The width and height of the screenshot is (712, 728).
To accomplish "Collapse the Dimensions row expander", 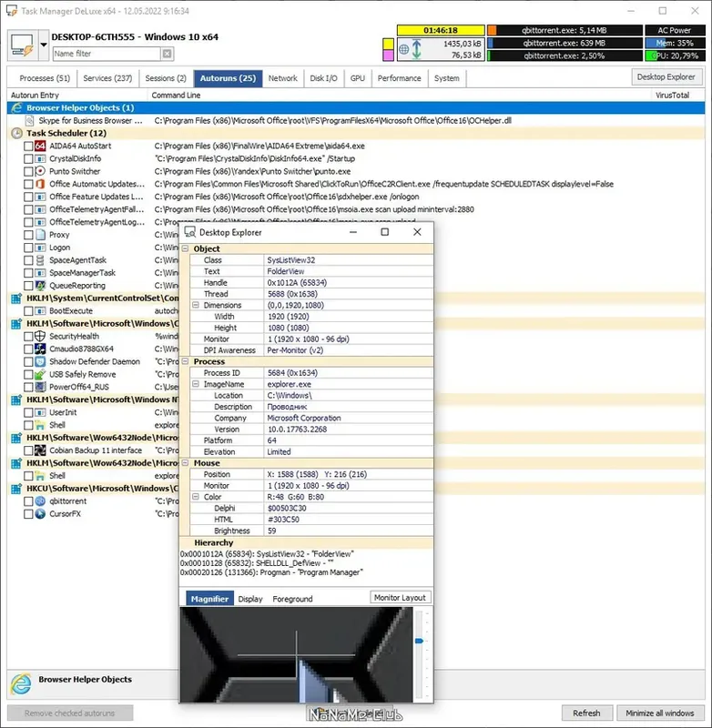I will pyautogui.click(x=196, y=306).
